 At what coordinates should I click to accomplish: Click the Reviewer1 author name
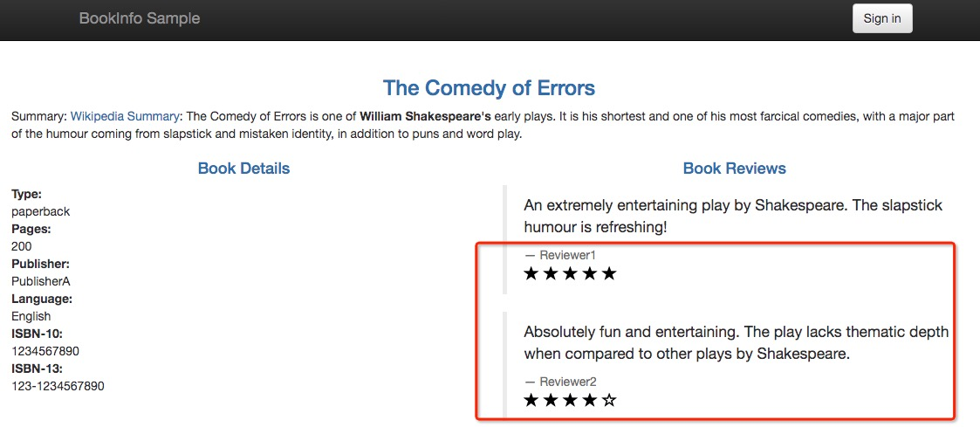pyautogui.click(x=567, y=255)
